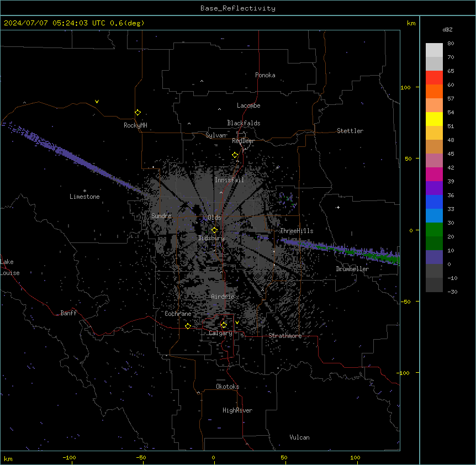Image resolution: width=476 pixels, height=465 pixels.
Task: Click the 100 tick on right axis
Action: pos(405,87)
